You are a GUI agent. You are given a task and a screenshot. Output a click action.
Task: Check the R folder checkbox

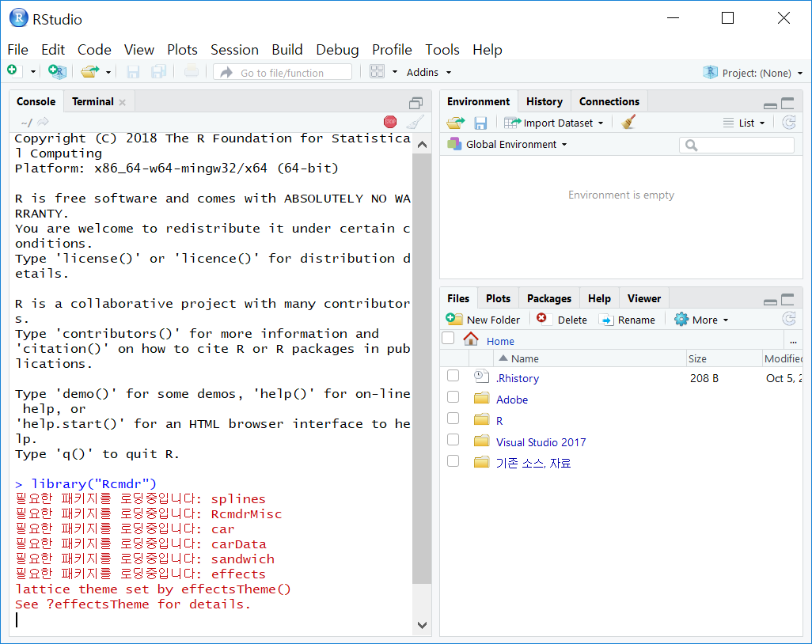coord(453,418)
